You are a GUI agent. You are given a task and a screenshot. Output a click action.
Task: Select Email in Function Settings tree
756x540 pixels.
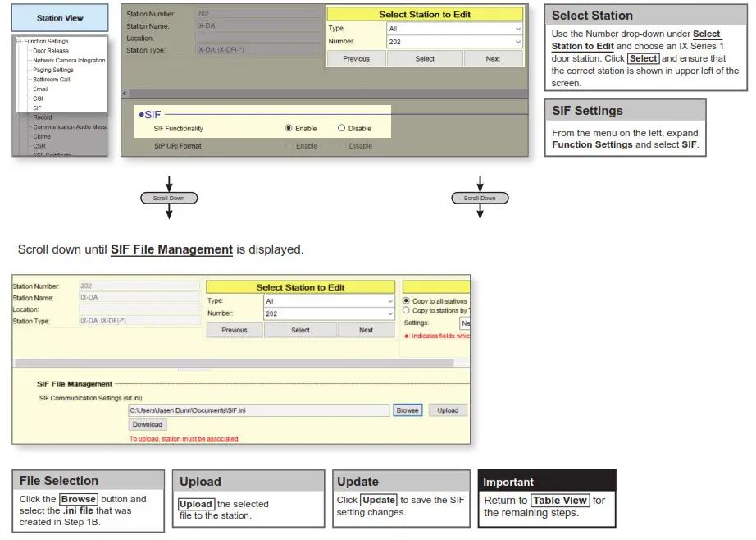(40, 89)
